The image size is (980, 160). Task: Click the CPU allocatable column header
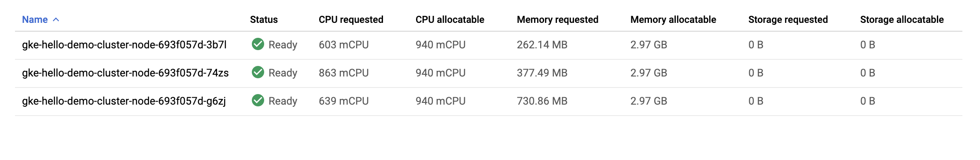pos(450,20)
